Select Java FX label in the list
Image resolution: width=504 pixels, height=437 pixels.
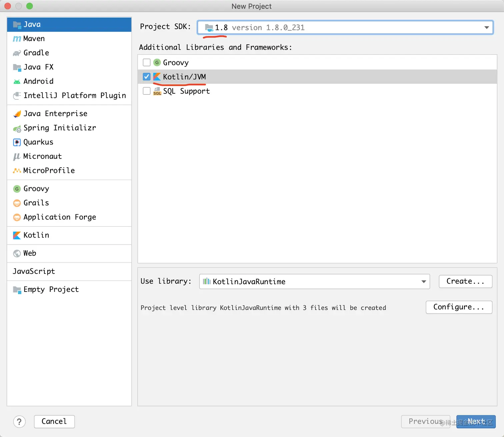[x=39, y=67]
